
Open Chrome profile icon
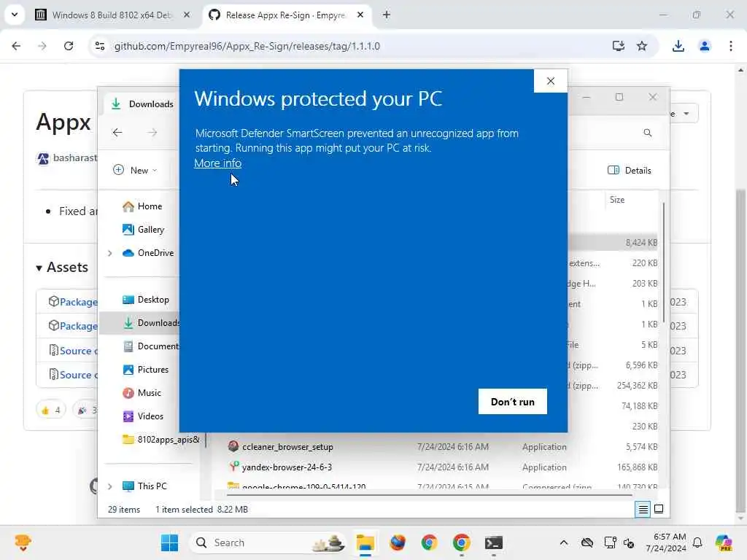pos(704,46)
